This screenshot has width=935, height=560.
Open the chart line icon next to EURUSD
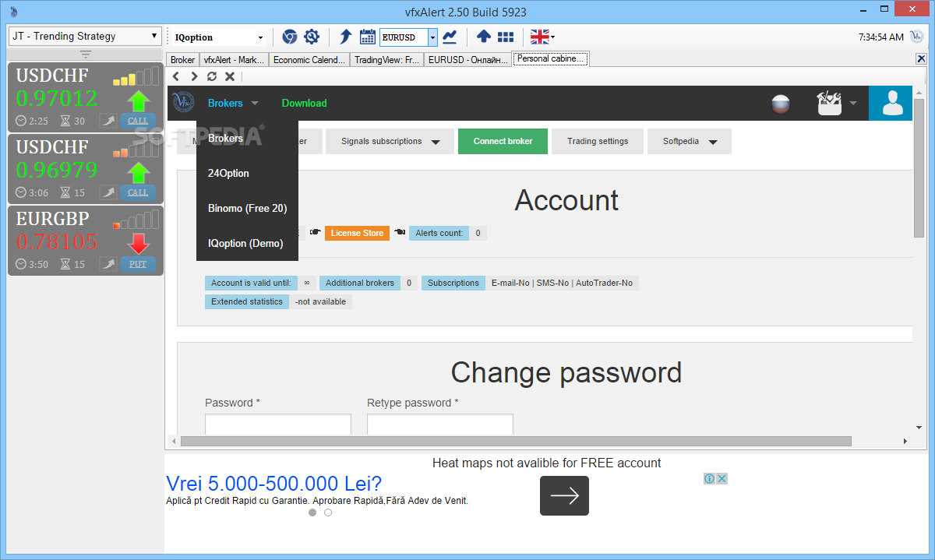(450, 37)
